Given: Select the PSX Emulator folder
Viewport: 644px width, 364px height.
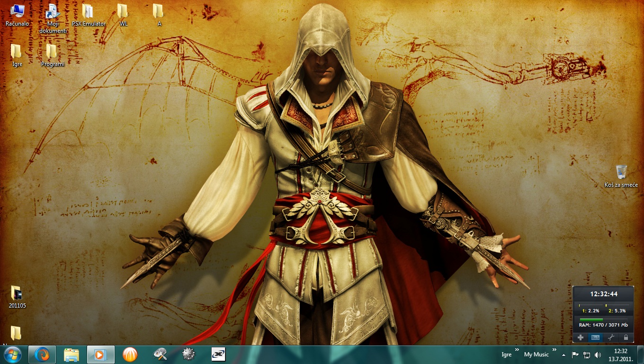Looking at the screenshot, I should (x=89, y=15).
